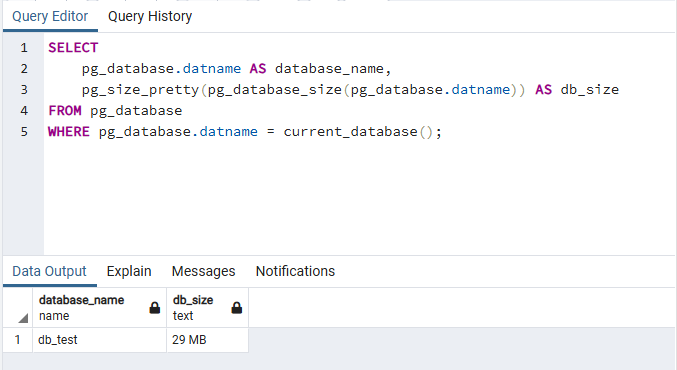Select all rows via grid corner triangle
Image resolution: width=677 pixels, height=370 pixels.
[22, 319]
